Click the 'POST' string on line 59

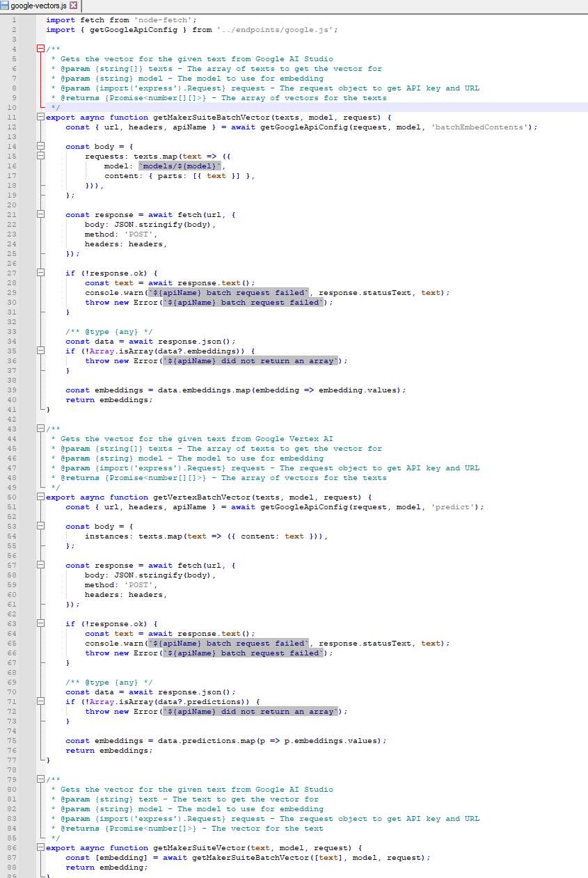(138, 584)
